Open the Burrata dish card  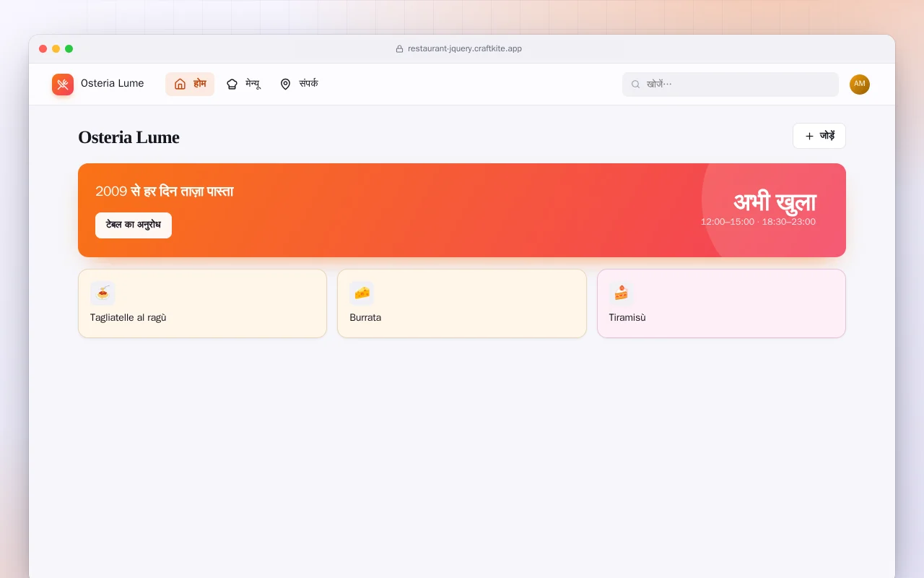(x=462, y=303)
